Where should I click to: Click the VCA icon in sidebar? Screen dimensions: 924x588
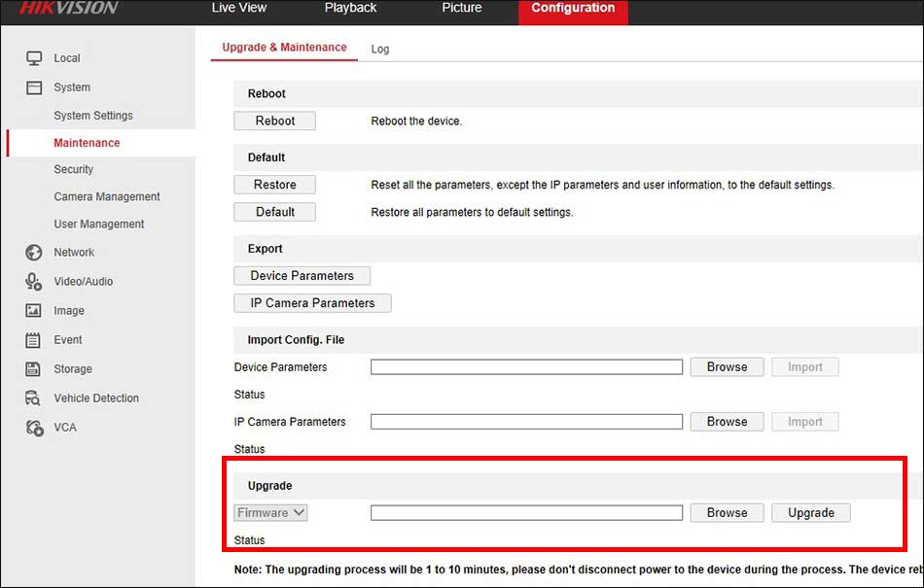click(34, 428)
